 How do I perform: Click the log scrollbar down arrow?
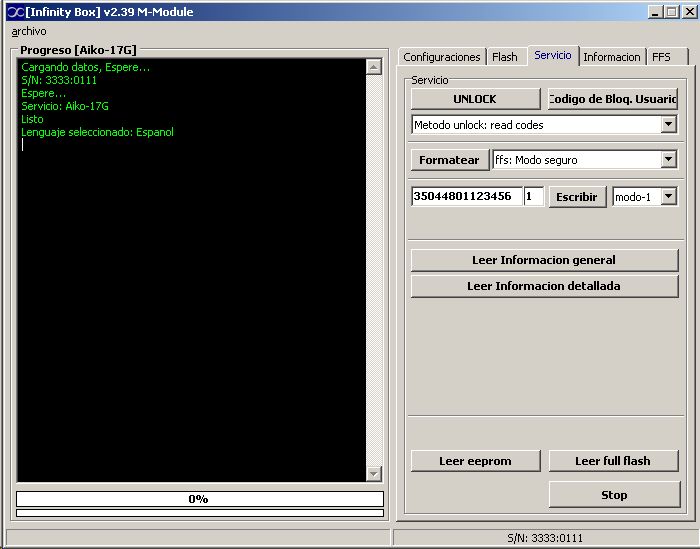tap(374, 473)
